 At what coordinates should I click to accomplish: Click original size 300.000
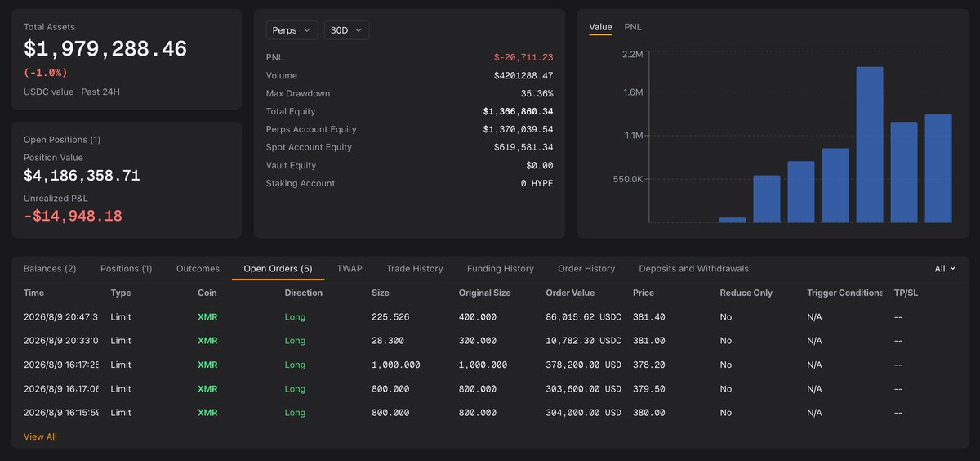pos(478,340)
